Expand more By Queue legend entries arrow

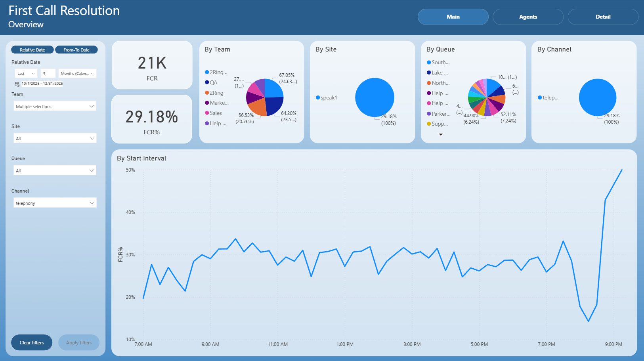pyautogui.click(x=441, y=135)
